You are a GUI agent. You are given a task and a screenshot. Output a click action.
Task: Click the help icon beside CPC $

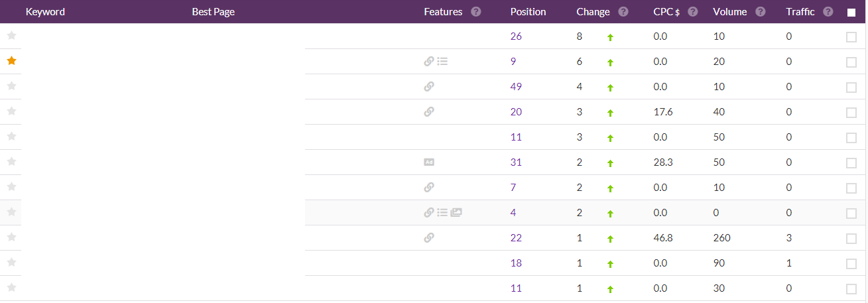[x=692, y=12]
